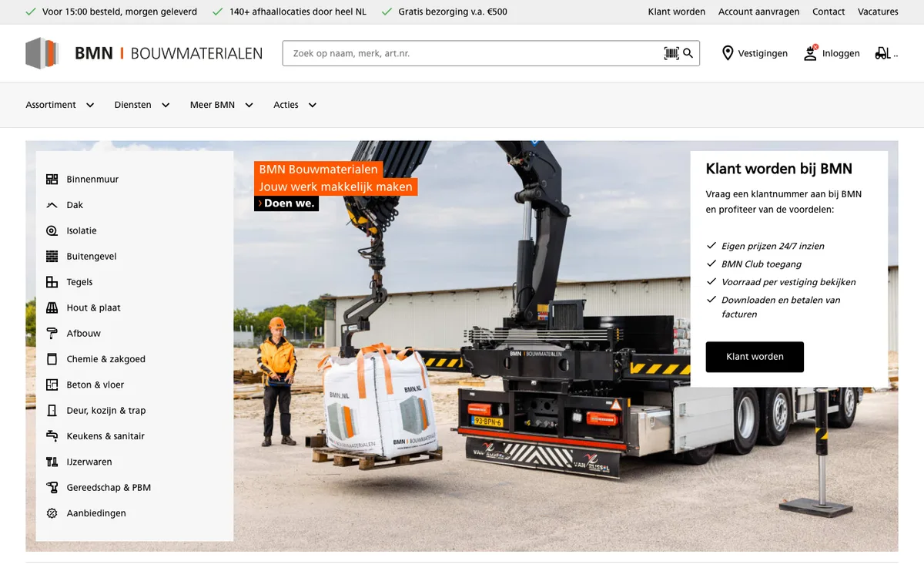The image size is (924, 578).
Task: Click the barcode scanner icon in search
Action: (x=671, y=53)
